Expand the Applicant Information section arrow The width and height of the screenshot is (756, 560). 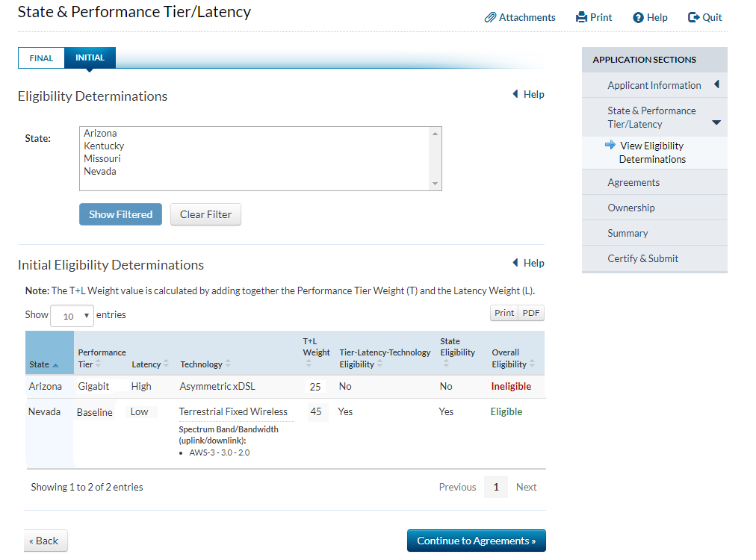click(x=716, y=84)
